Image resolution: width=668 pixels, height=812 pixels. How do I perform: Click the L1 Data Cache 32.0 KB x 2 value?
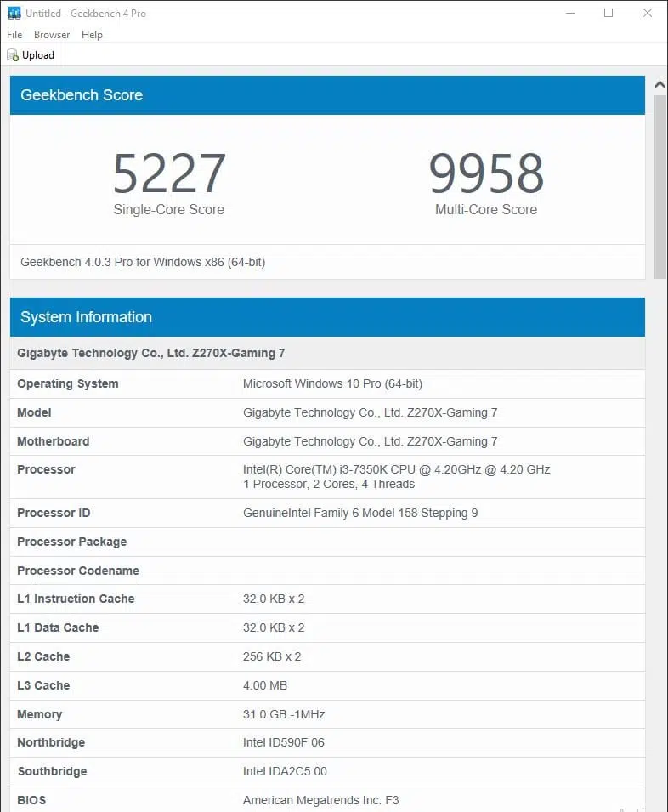[274, 627]
